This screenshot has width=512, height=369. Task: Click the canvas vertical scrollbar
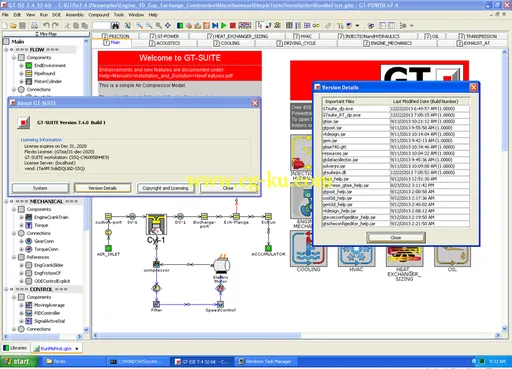pos(504,103)
